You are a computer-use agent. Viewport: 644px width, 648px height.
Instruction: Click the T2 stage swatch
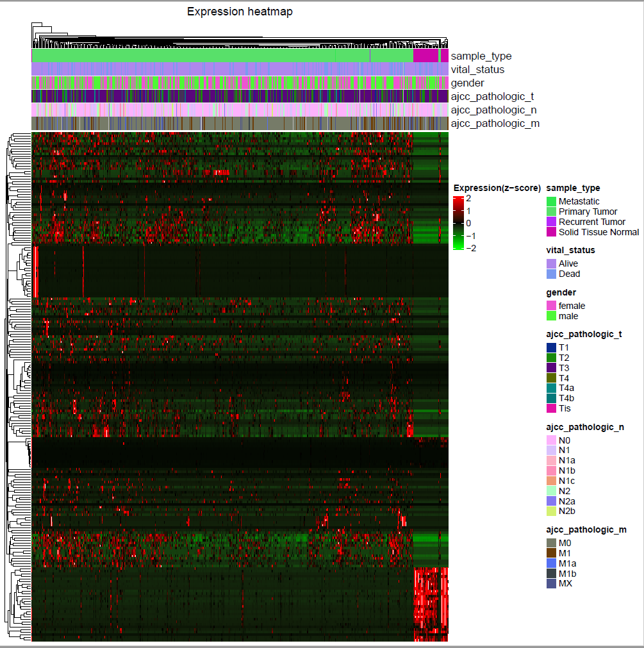point(551,358)
